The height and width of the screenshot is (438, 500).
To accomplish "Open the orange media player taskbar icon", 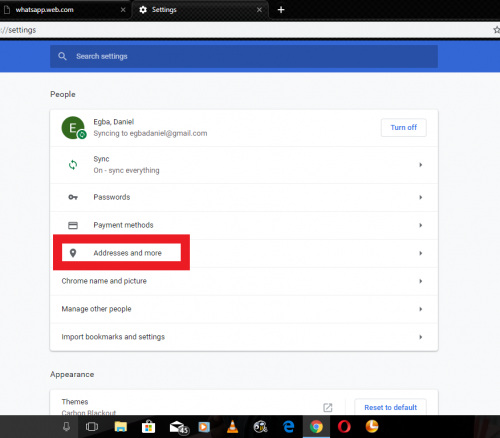I will coord(204,427).
